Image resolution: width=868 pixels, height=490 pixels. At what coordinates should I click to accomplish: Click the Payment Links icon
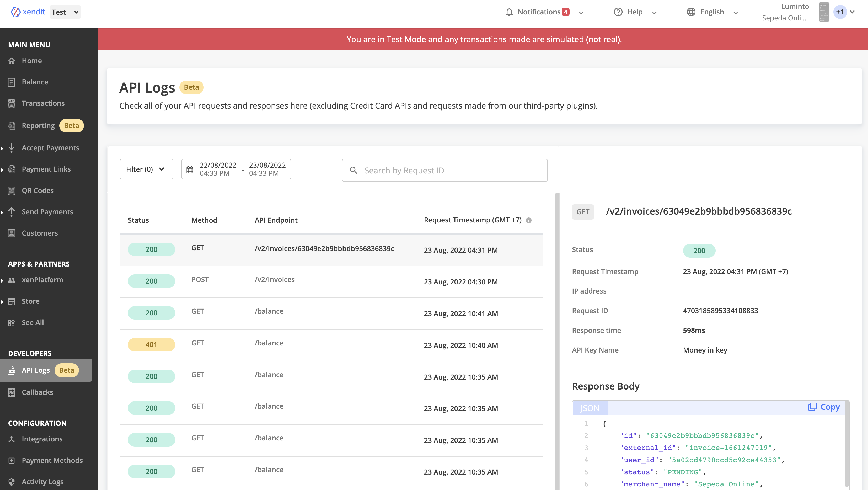click(12, 169)
